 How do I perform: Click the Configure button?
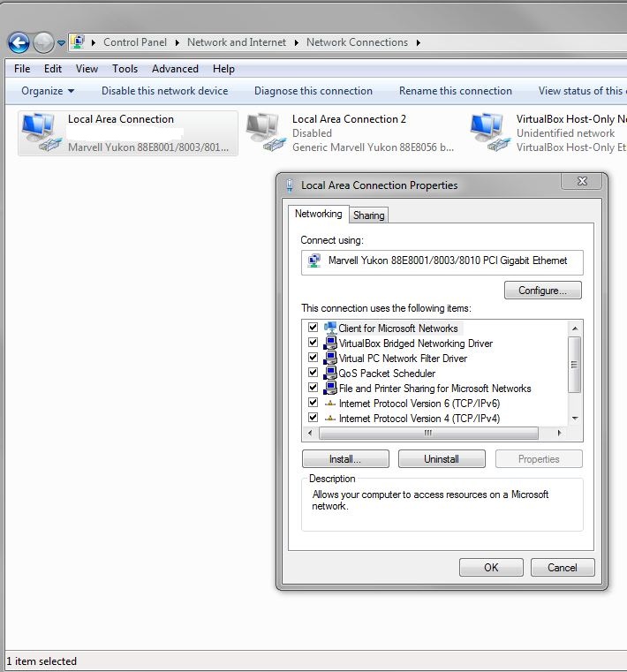(542, 291)
